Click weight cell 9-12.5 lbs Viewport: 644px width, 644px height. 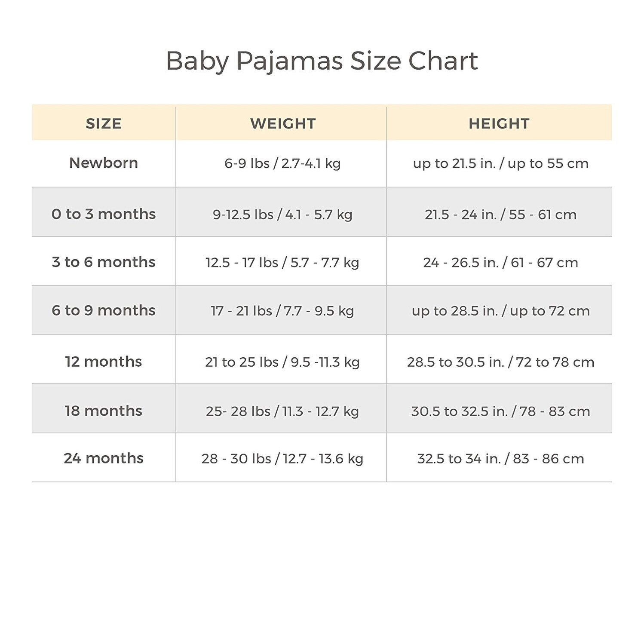point(282,215)
